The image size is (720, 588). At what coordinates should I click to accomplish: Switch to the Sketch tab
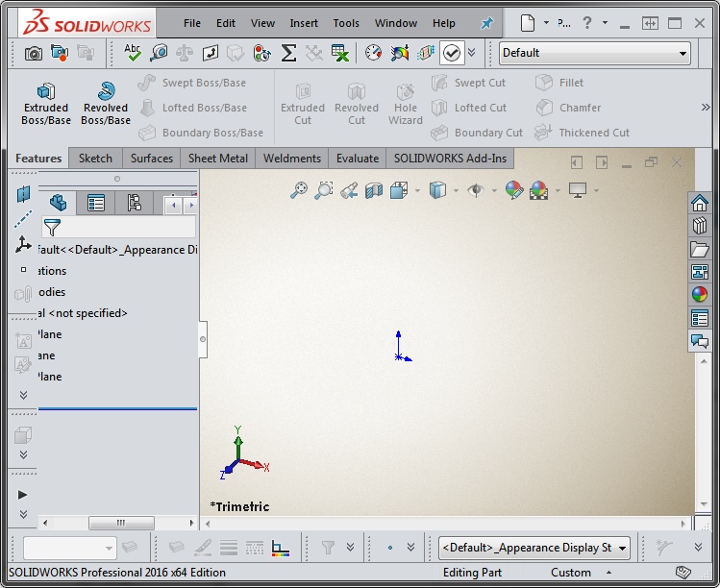(x=95, y=159)
